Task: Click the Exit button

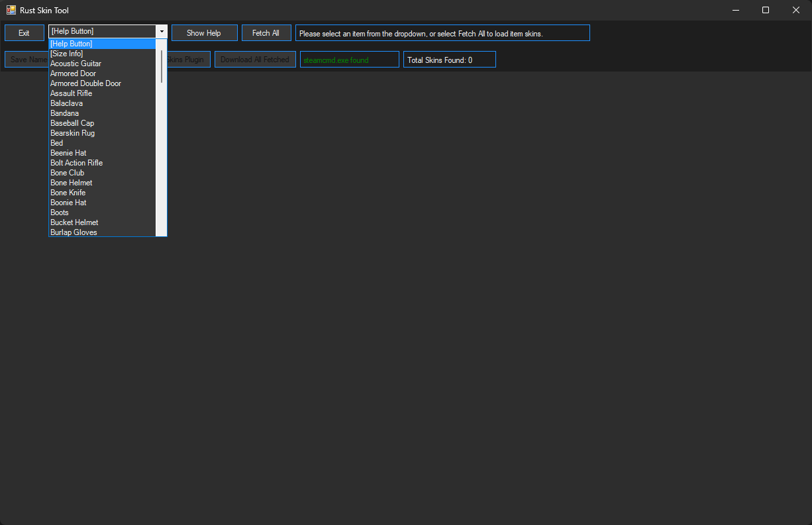Action: tap(25, 33)
